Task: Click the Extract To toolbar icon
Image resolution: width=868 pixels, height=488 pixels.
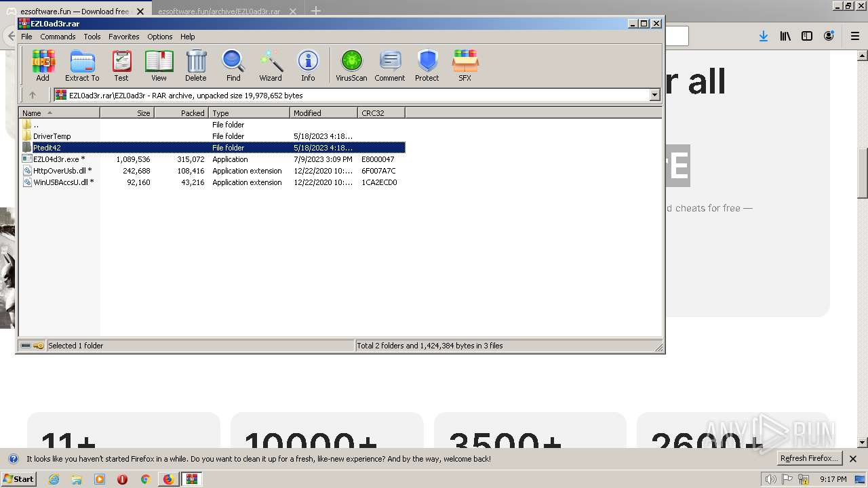Action: coord(82,66)
